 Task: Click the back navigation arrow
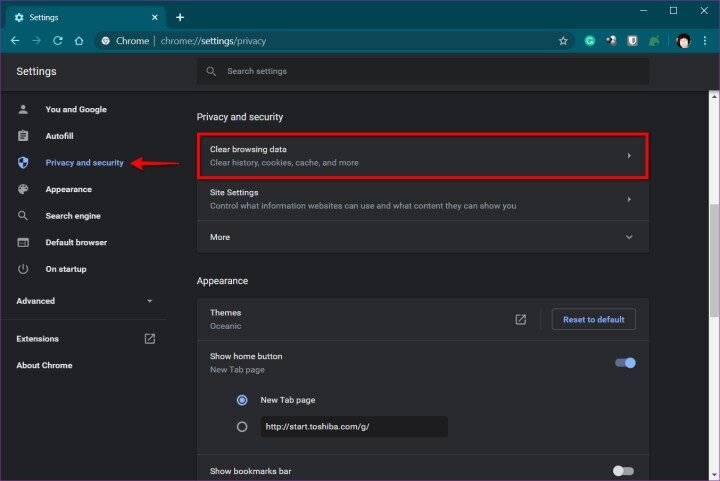[15, 41]
